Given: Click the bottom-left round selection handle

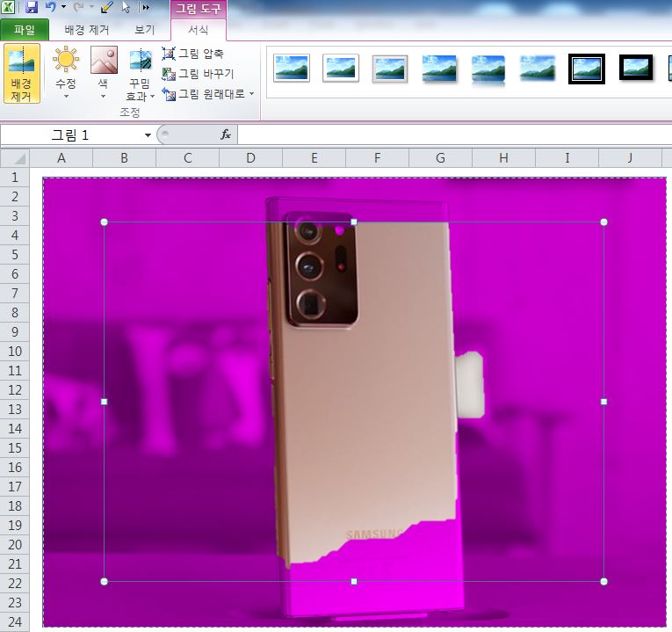Looking at the screenshot, I should point(105,581).
